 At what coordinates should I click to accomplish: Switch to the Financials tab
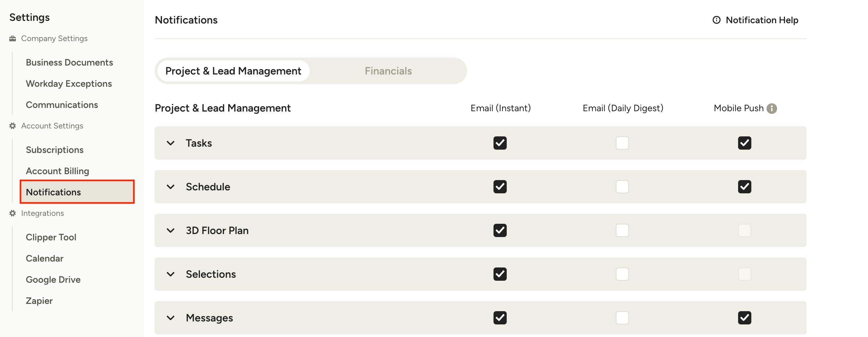click(x=388, y=71)
